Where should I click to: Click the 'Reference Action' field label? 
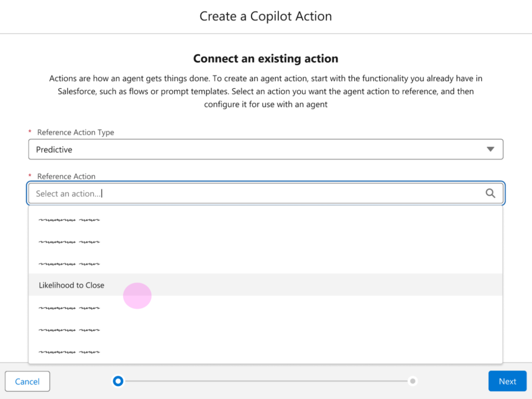point(66,176)
